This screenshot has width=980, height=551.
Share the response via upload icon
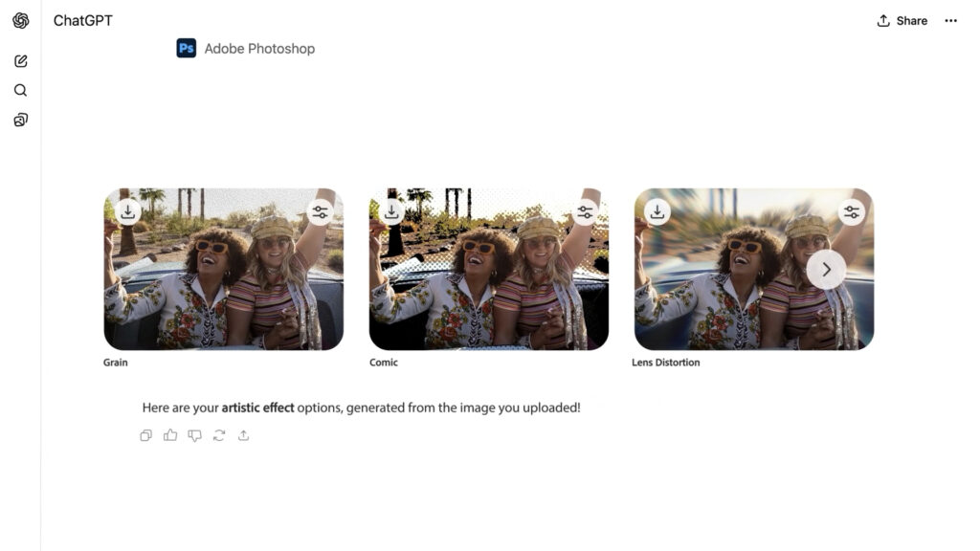[243, 435]
